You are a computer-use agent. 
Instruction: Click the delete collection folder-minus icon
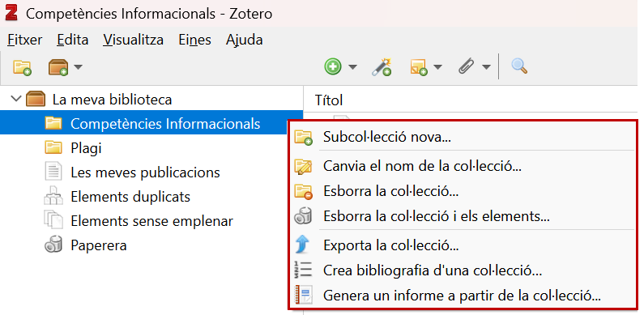pyautogui.click(x=304, y=191)
